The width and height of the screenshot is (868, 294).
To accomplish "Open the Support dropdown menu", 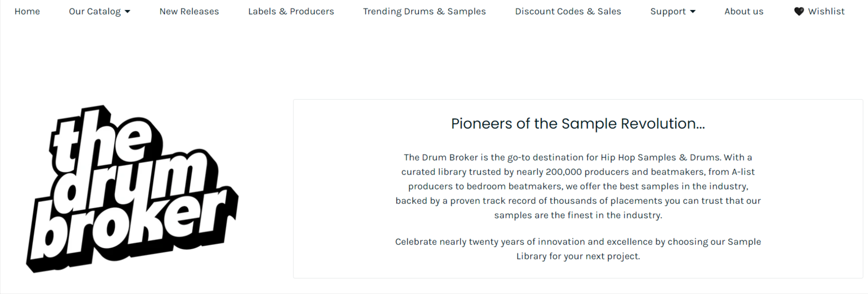I will click(669, 11).
